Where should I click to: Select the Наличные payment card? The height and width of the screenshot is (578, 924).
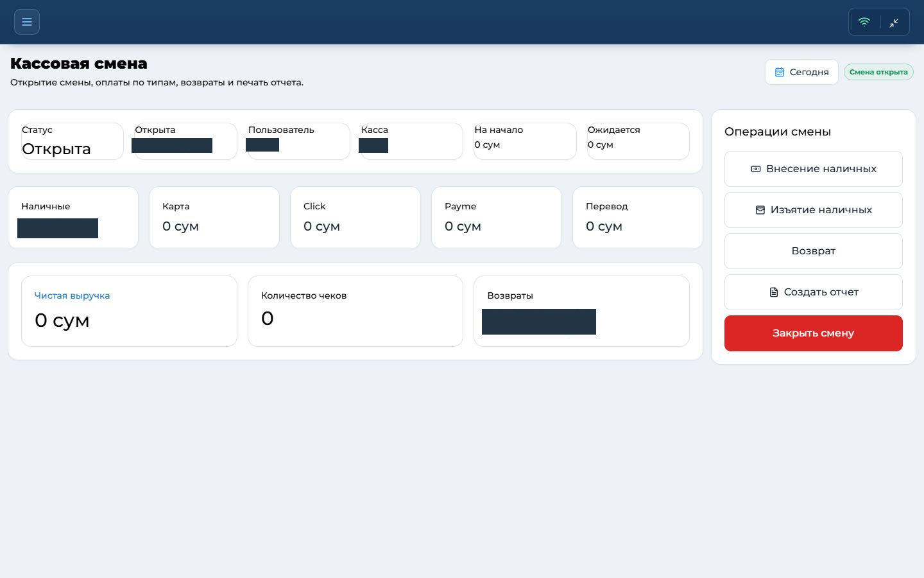coord(73,218)
